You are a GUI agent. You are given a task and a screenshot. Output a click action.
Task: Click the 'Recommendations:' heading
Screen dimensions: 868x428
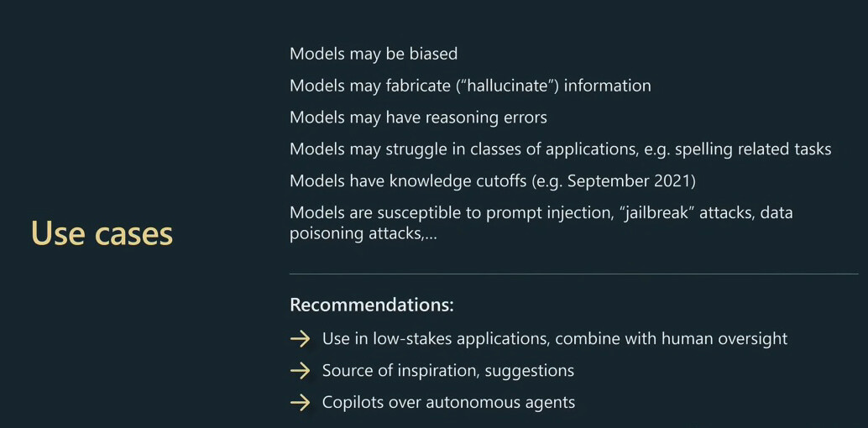[372, 305]
